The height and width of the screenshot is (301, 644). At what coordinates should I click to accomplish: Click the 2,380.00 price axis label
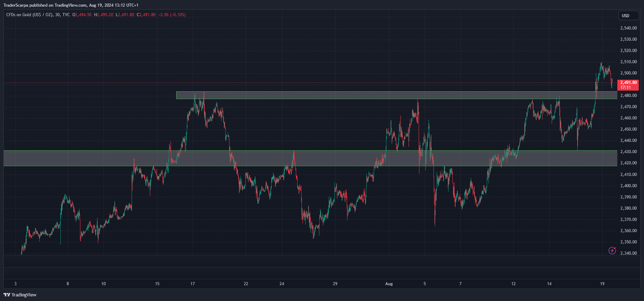coord(628,208)
